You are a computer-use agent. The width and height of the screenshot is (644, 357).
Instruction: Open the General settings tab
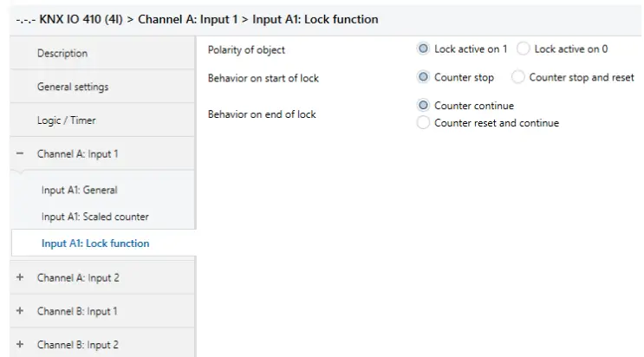pyautogui.click(x=73, y=88)
